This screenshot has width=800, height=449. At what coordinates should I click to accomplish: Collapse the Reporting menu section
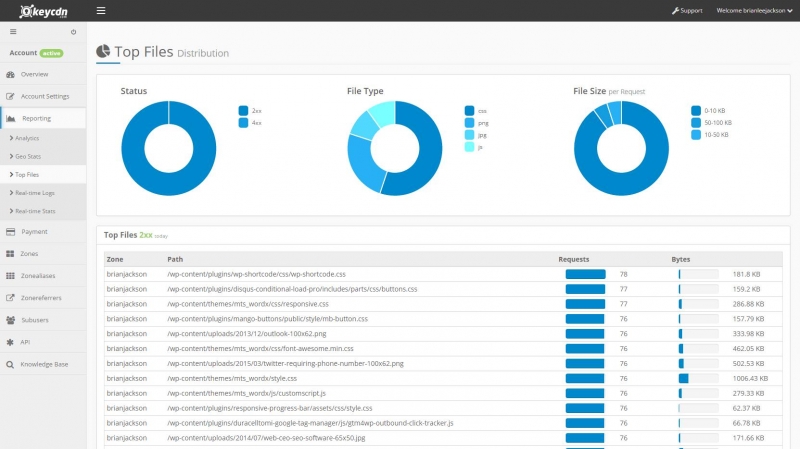(36, 119)
